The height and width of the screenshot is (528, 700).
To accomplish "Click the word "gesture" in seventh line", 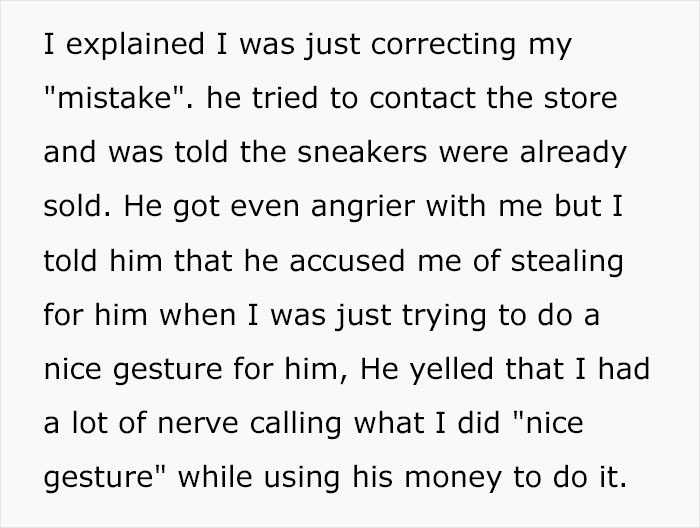I will [x=167, y=370].
